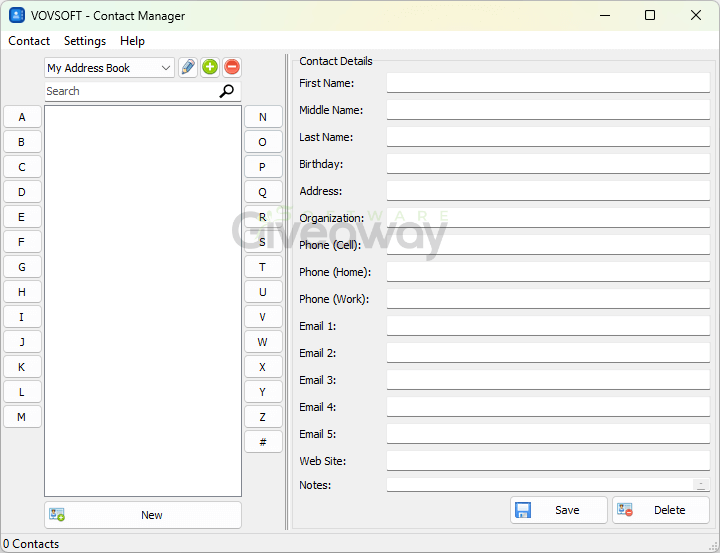Filter contacts by letter N

click(x=263, y=117)
